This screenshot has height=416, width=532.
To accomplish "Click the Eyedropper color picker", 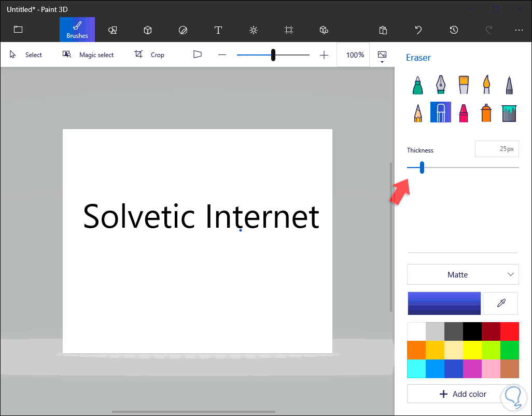I will coord(500,303).
